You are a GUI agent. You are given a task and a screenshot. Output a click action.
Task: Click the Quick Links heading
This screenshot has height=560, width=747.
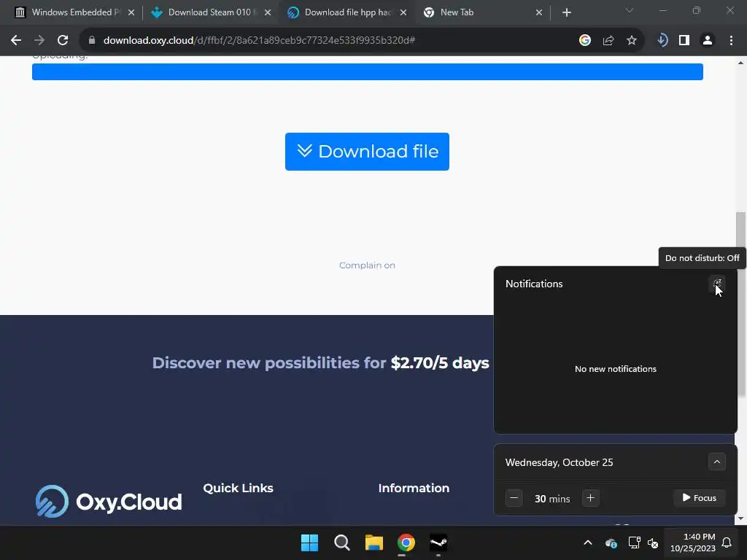239,488
